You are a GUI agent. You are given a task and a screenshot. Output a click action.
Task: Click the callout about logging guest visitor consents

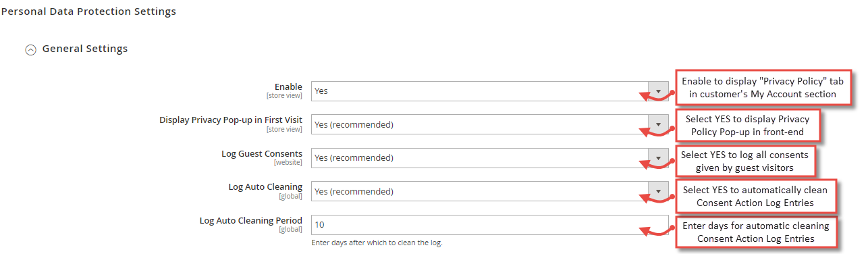[x=744, y=161]
